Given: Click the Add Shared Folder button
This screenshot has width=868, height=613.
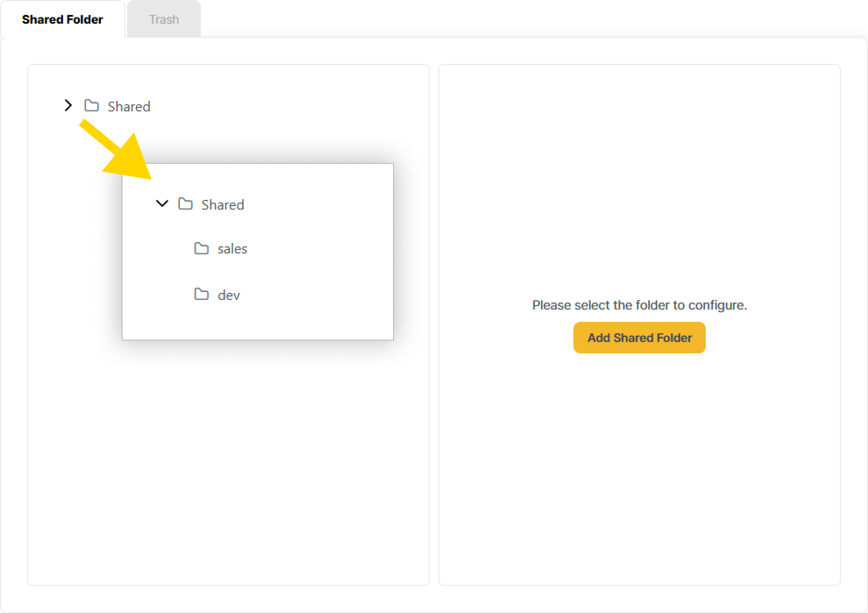Looking at the screenshot, I should (639, 338).
